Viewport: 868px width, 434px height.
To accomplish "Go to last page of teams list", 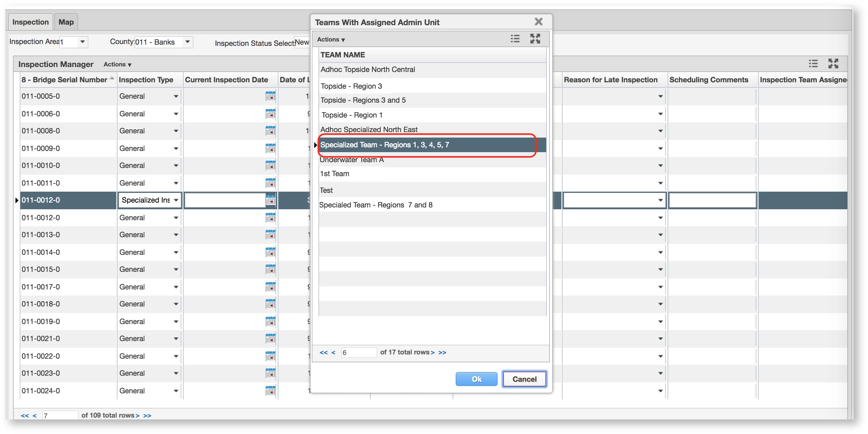I will pyautogui.click(x=442, y=353).
